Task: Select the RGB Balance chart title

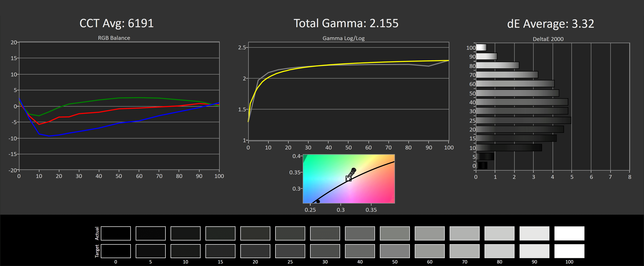Action: tap(114, 38)
